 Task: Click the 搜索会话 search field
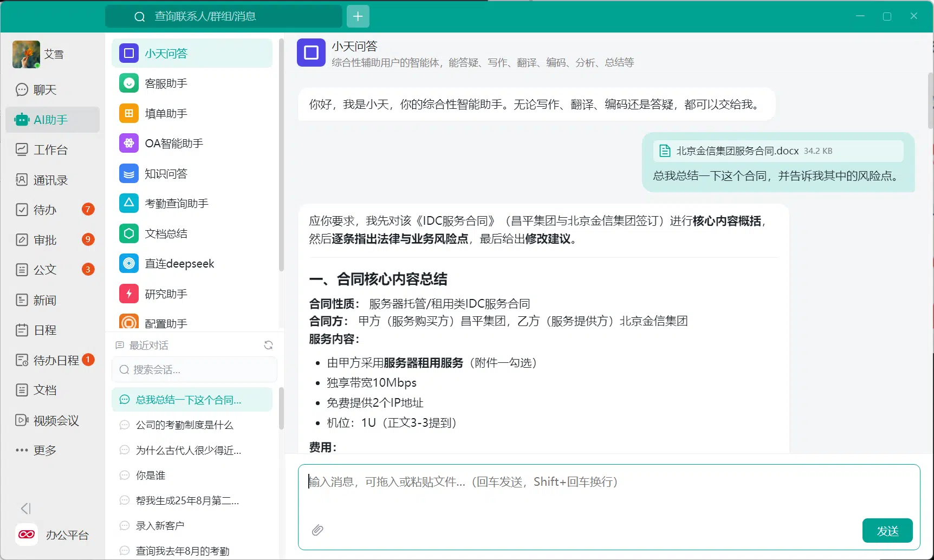tap(194, 369)
